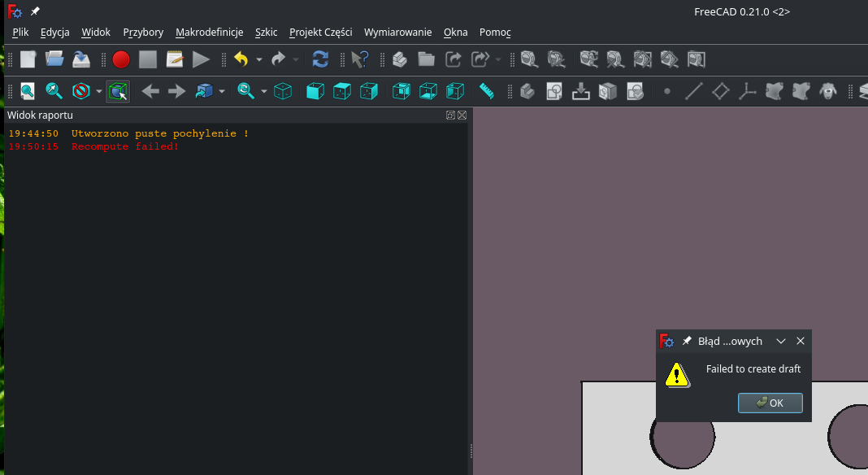Create a new sketch

coord(553,91)
